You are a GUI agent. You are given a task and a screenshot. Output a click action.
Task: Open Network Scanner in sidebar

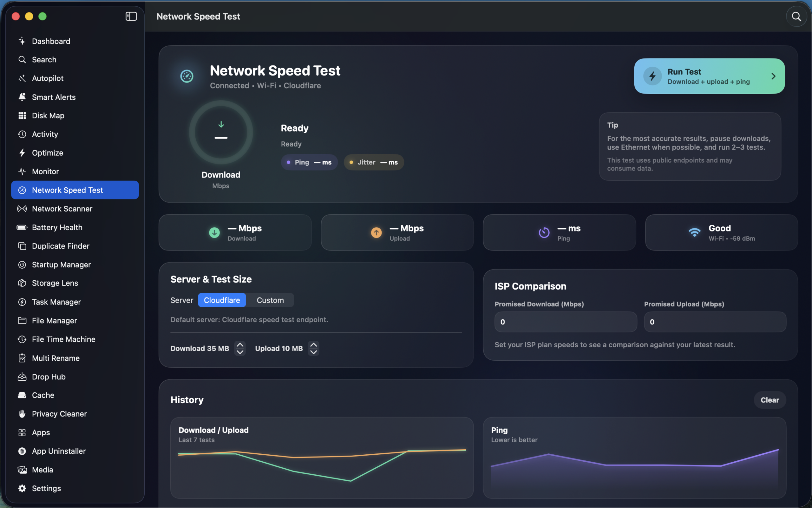pos(75,209)
